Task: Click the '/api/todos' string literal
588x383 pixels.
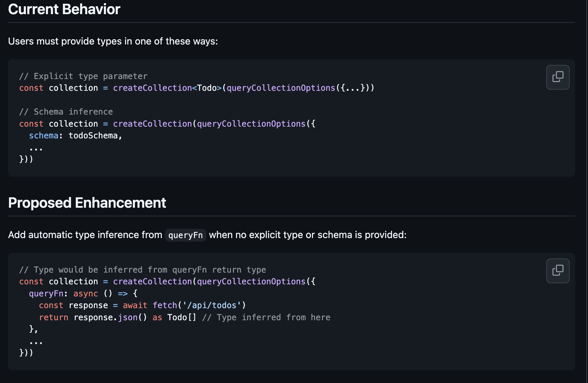Action: (212, 305)
